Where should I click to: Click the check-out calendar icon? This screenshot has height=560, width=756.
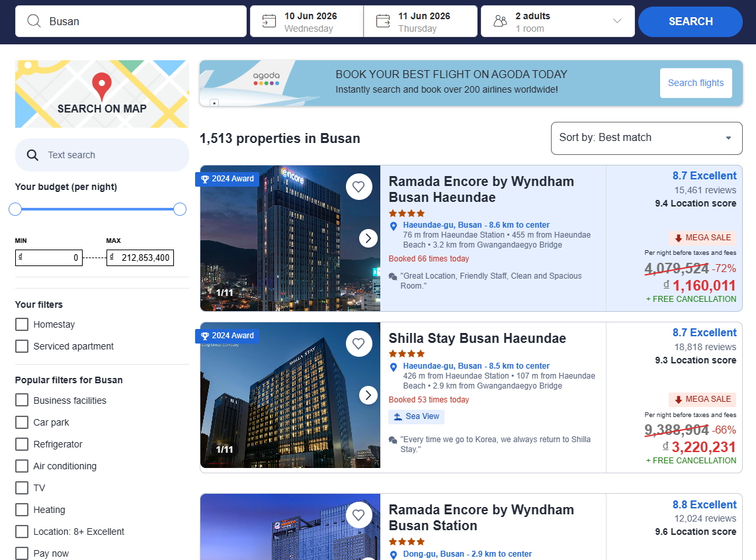point(383,21)
